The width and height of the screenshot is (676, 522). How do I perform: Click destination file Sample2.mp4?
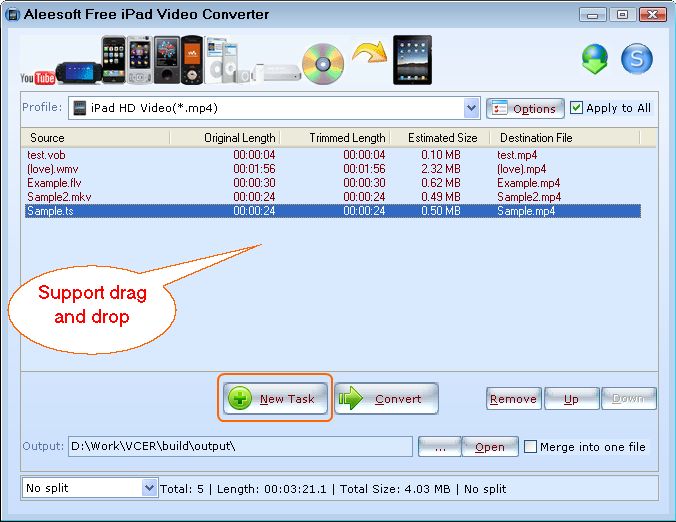(529, 197)
